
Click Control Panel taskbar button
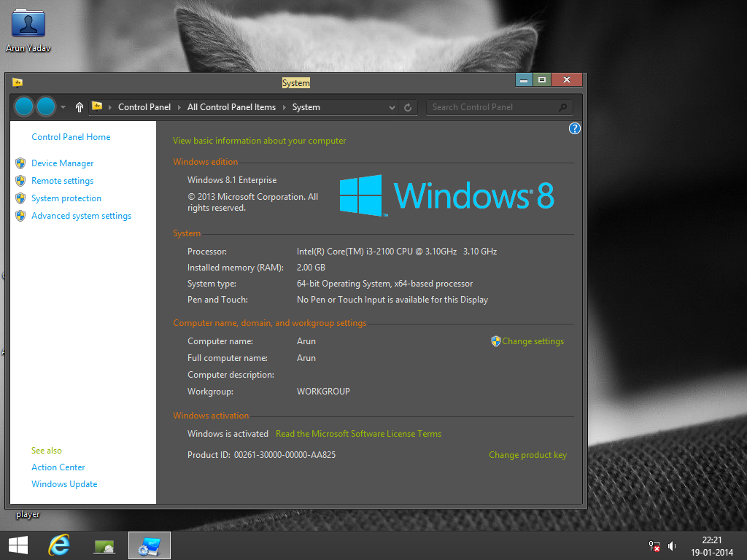(x=150, y=545)
